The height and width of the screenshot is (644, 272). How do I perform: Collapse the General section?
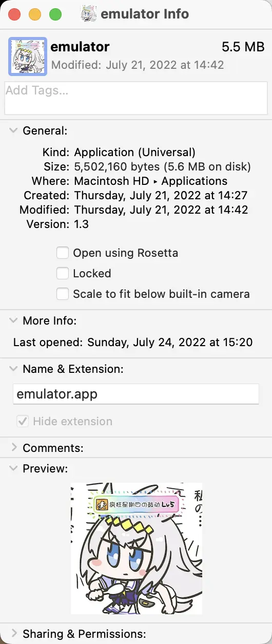point(13,130)
